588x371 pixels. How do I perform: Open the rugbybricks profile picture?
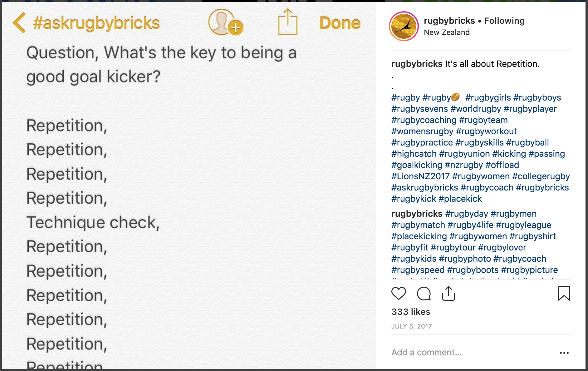pyautogui.click(x=404, y=27)
